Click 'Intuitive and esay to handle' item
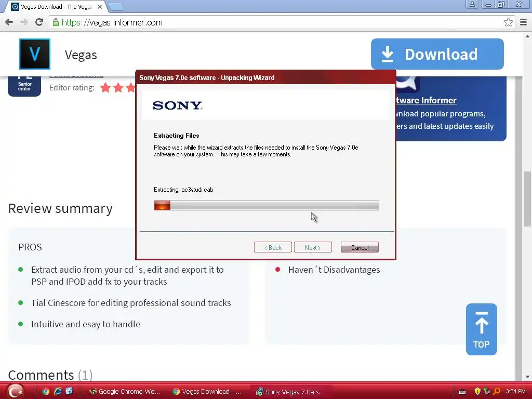 [86, 324]
